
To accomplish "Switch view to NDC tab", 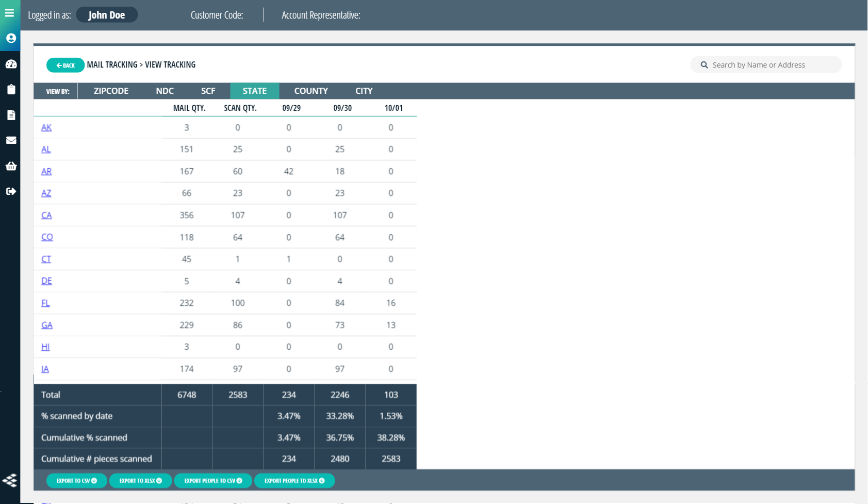I will click(165, 91).
